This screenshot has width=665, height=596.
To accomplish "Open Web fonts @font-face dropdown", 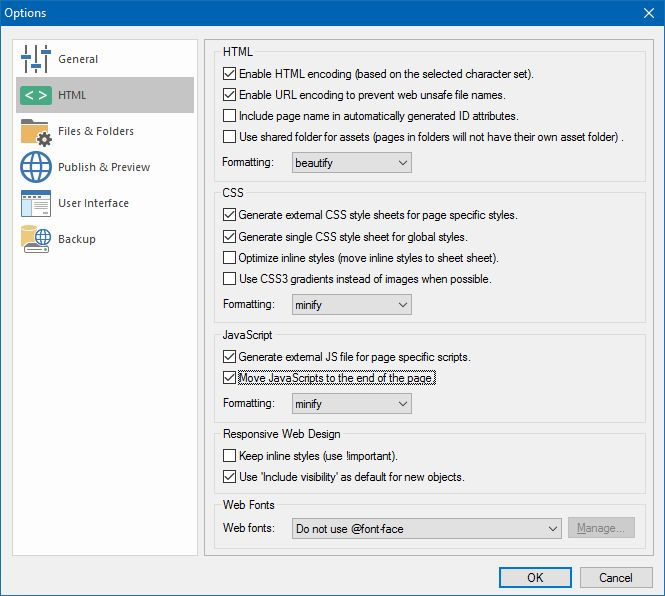I will click(427, 529).
